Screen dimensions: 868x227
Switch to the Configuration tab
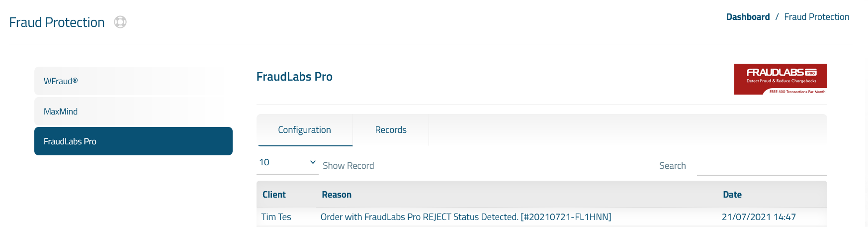click(304, 130)
